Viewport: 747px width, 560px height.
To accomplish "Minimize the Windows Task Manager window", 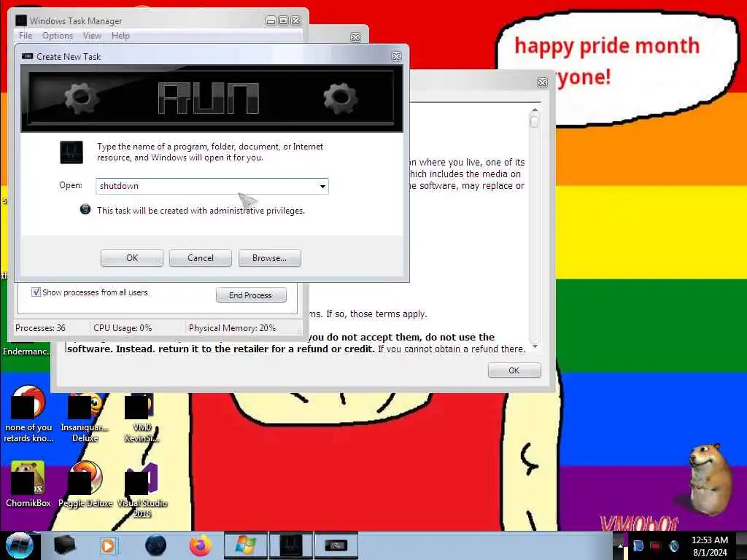I will click(271, 21).
